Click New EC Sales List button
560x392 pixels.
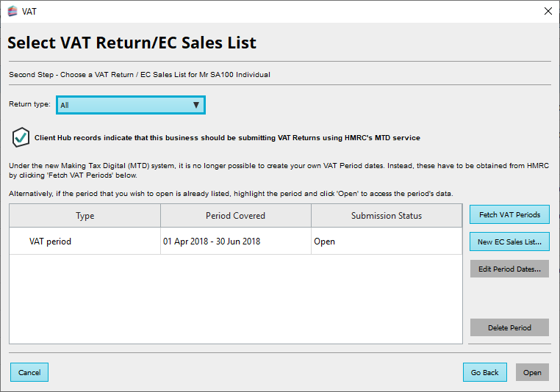[x=509, y=242]
